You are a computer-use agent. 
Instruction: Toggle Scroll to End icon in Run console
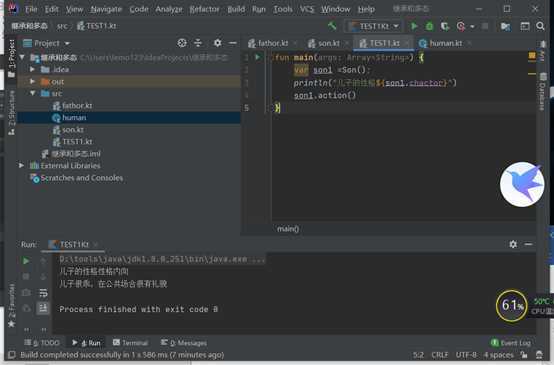43,308
